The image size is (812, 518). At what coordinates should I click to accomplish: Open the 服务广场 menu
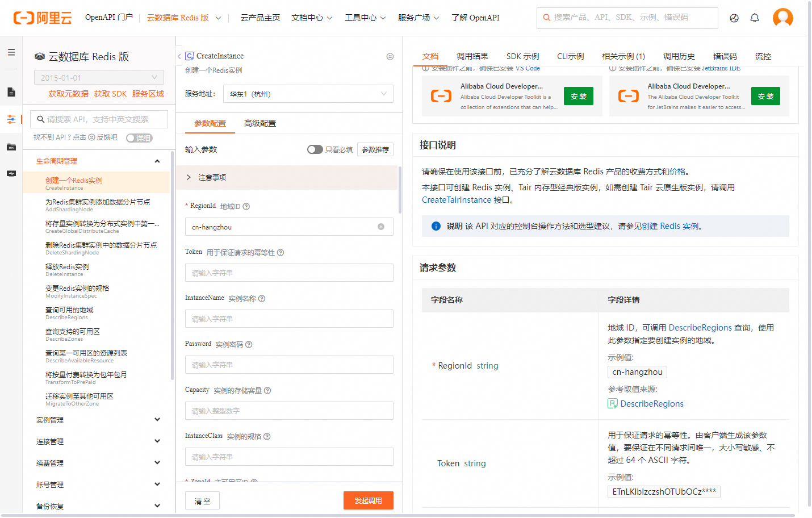coord(418,18)
